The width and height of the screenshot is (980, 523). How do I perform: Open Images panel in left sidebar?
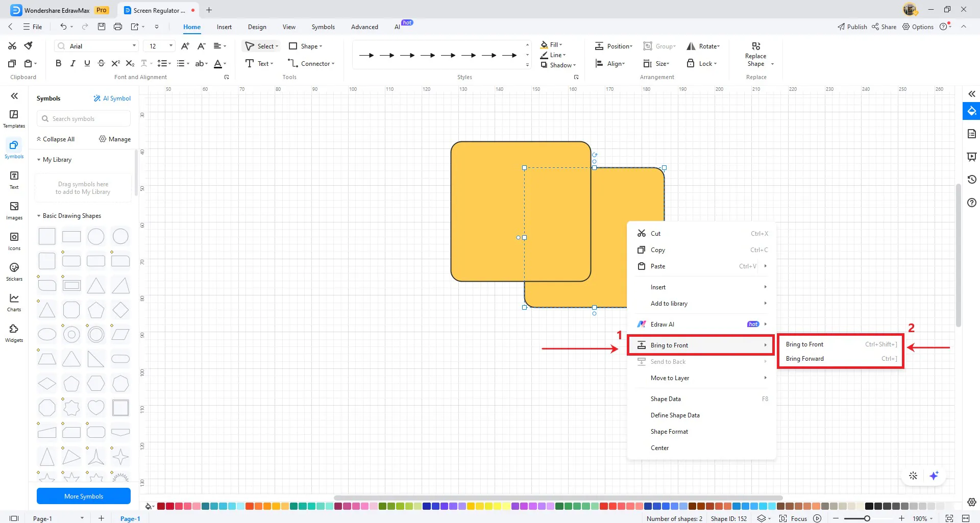coord(14,210)
